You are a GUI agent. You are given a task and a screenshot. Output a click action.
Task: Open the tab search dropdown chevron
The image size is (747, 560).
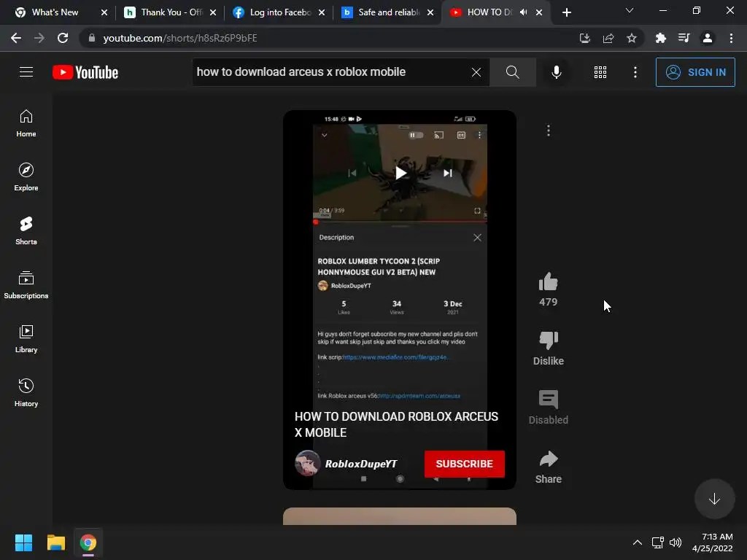point(630,10)
